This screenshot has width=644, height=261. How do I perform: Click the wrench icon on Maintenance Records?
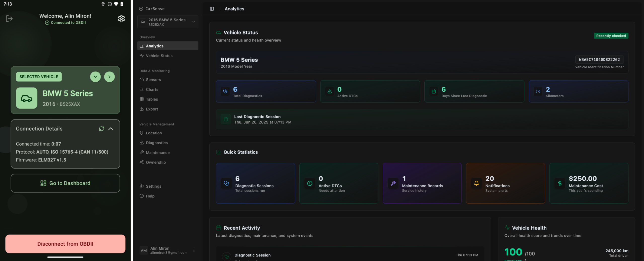393,183
